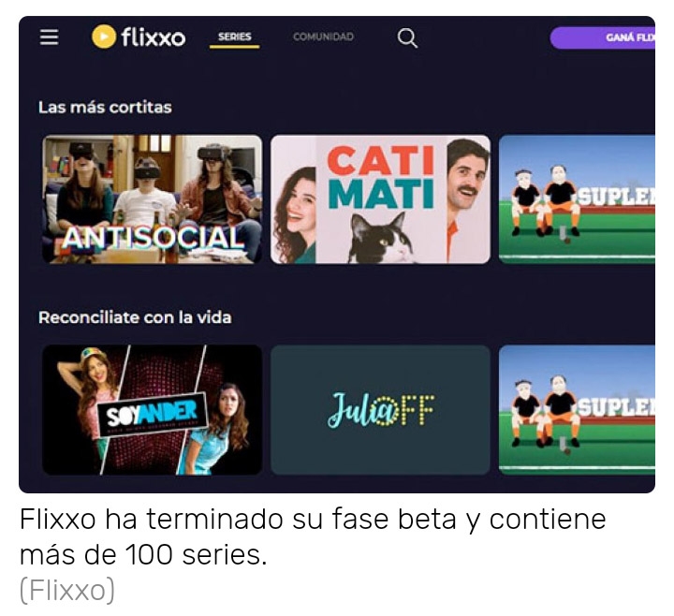Click the black-and-white cat in Cati Mati
The width and height of the screenshot is (674, 616).
[x=380, y=239]
